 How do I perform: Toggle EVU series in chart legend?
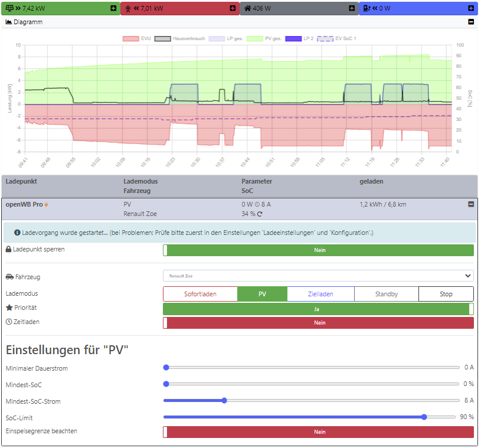click(x=137, y=38)
